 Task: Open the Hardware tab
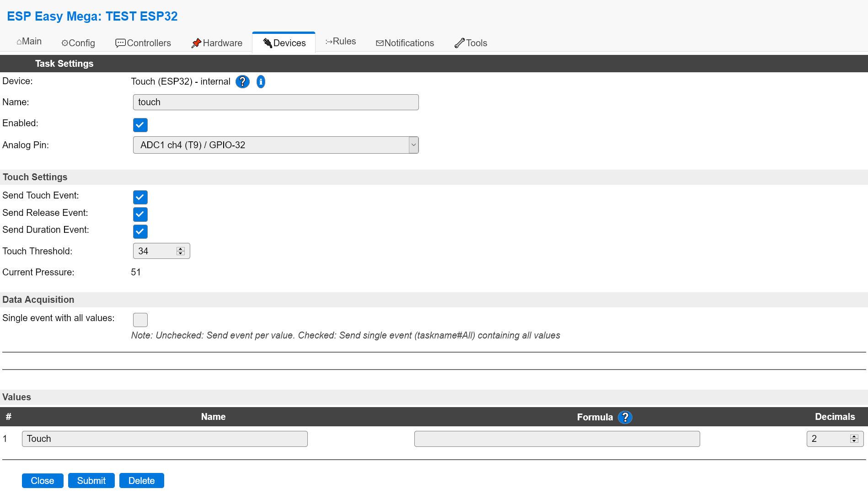[217, 43]
